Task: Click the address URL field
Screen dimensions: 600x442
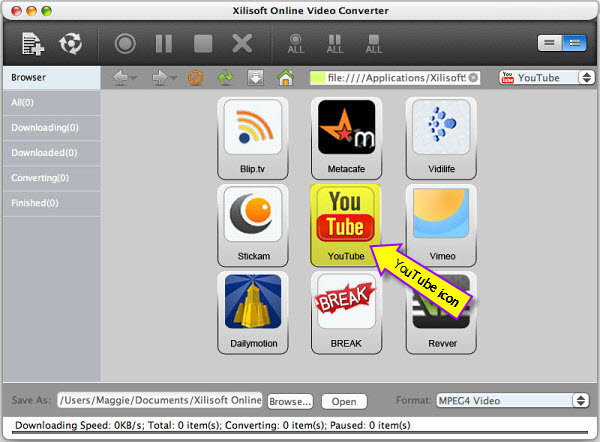Action: click(395, 78)
